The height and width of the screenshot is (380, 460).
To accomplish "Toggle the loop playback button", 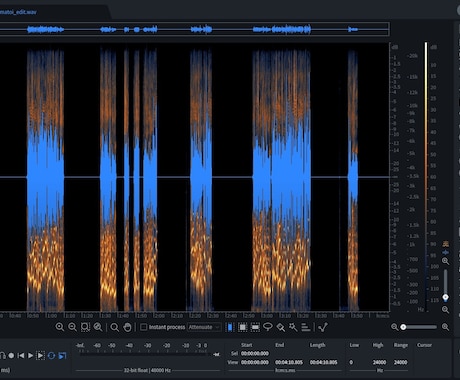I will (x=51, y=356).
